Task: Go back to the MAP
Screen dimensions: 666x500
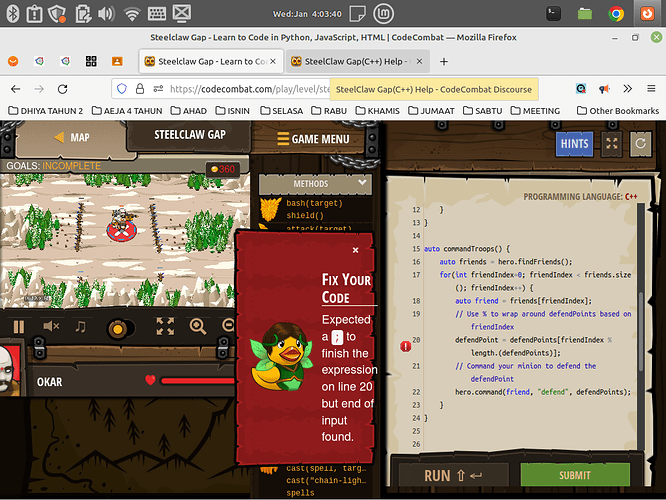Action: tap(72, 138)
